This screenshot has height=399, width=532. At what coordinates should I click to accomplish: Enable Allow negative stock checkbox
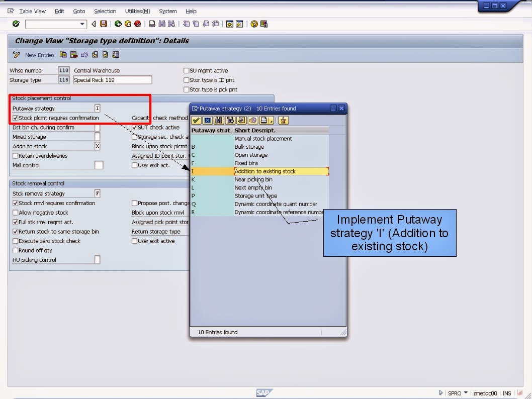[15, 213]
